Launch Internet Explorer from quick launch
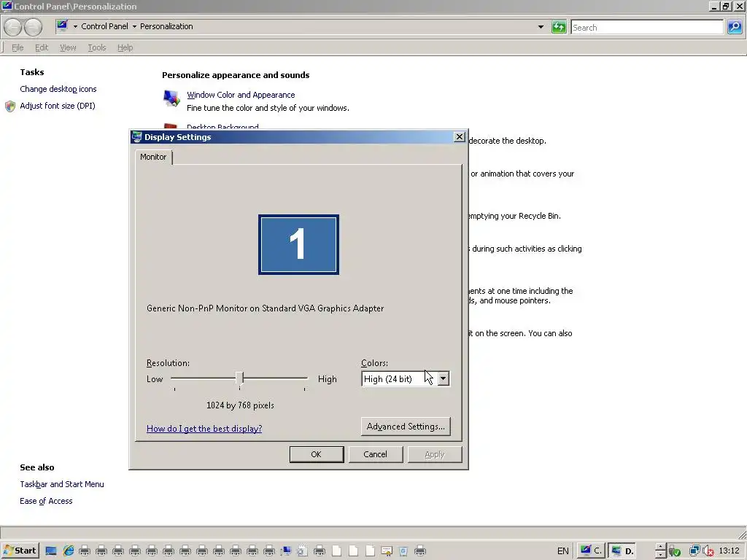The height and width of the screenshot is (560, 747). (68, 551)
